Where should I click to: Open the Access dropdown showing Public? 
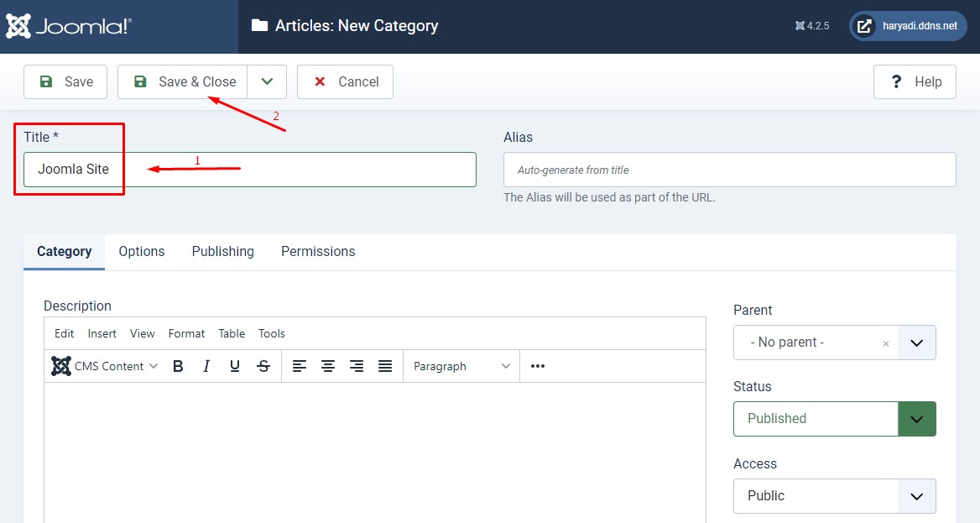click(834, 495)
